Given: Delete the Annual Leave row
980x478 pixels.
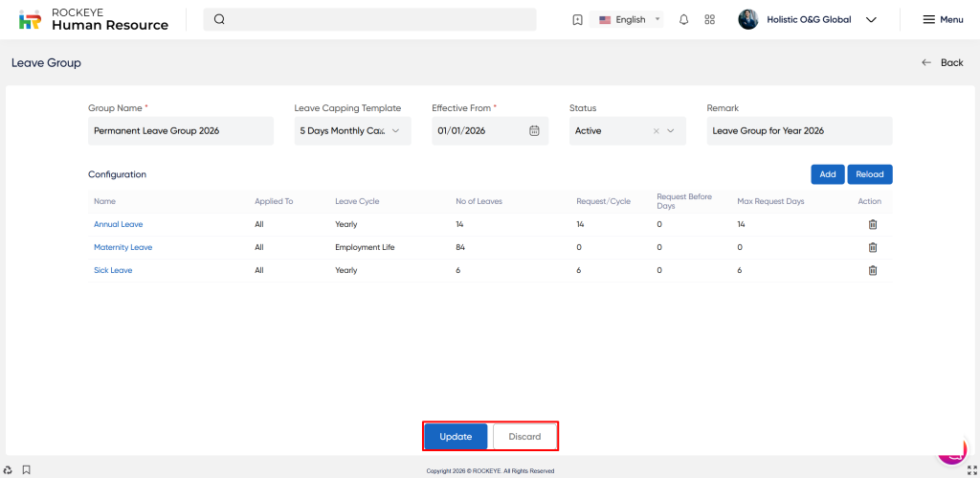Looking at the screenshot, I should coord(872,224).
